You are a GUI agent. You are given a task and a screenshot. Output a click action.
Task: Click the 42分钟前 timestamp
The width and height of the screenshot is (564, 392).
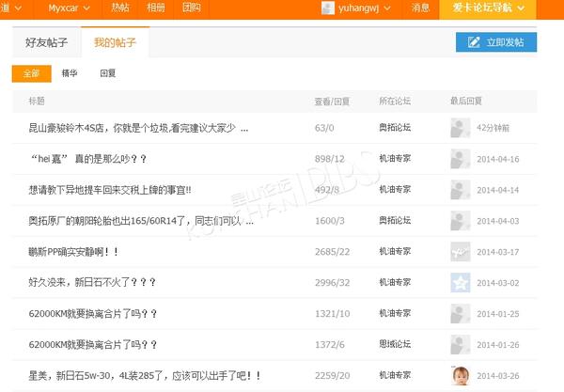[x=493, y=128]
